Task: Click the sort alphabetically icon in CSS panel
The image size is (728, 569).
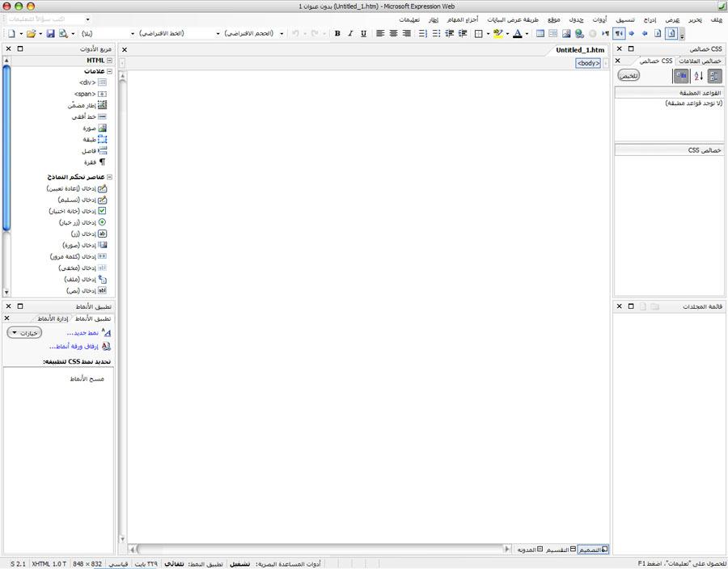Action: (x=697, y=75)
